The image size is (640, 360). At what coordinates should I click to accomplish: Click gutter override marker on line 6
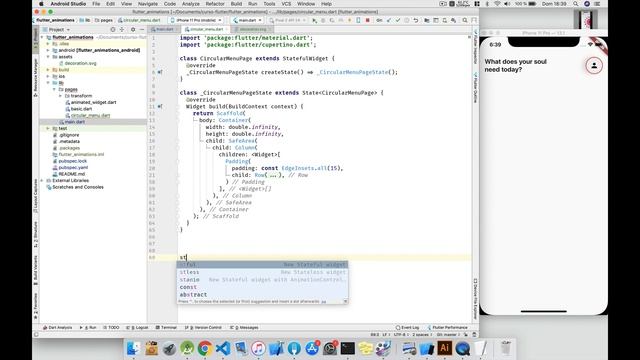tap(160, 72)
